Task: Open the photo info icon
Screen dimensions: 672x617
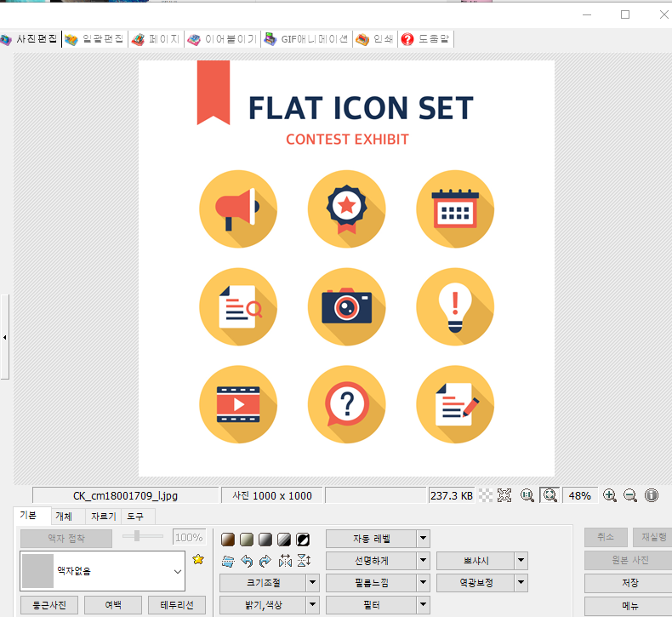Action: point(652,495)
